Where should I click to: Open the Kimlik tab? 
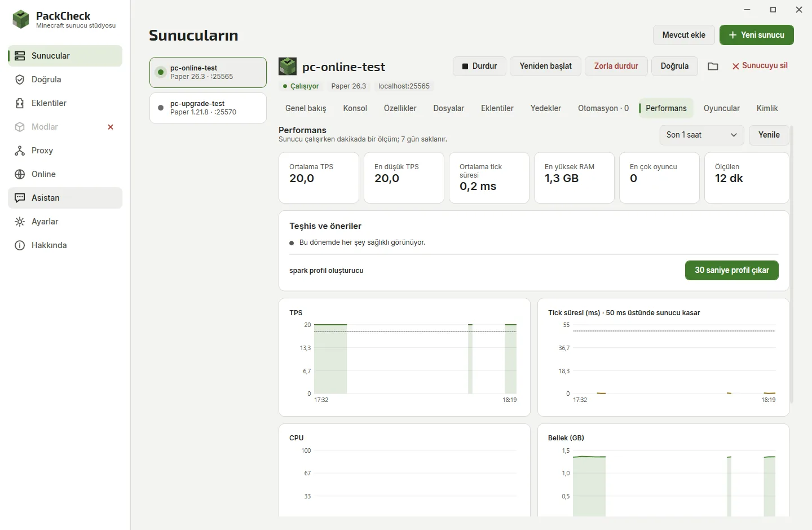[767, 108]
